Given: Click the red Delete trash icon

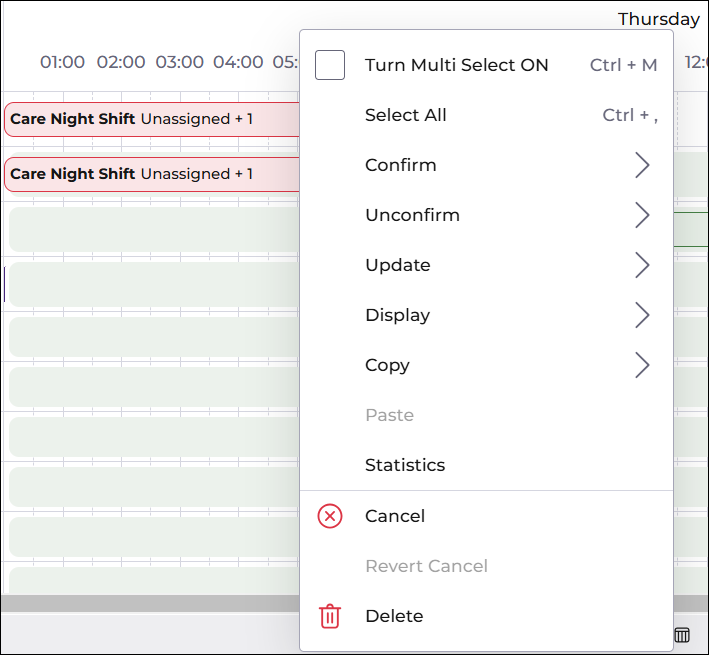Looking at the screenshot, I should click(x=330, y=616).
